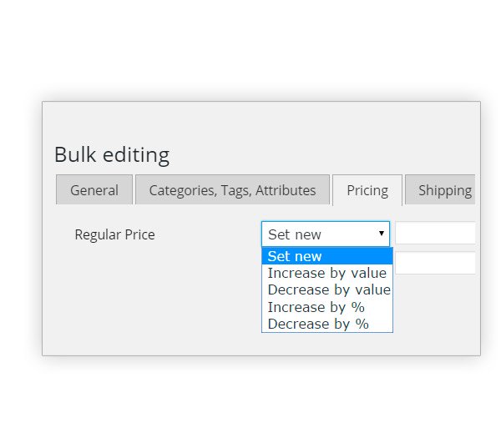Choose the highlighted Set new option
Screen dimensions: 501x448
tap(326, 256)
